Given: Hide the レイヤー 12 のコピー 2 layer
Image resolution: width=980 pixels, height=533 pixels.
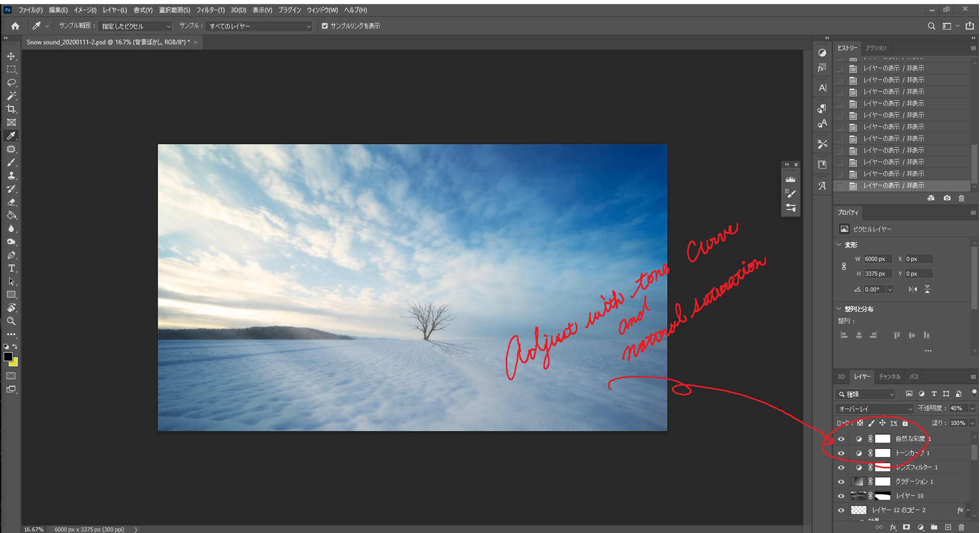Looking at the screenshot, I should tap(841, 510).
